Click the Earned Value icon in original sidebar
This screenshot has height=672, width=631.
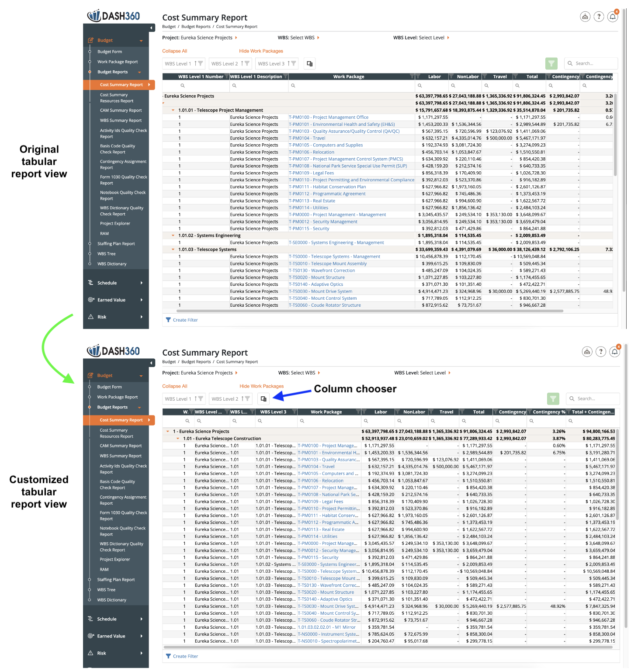point(91,300)
